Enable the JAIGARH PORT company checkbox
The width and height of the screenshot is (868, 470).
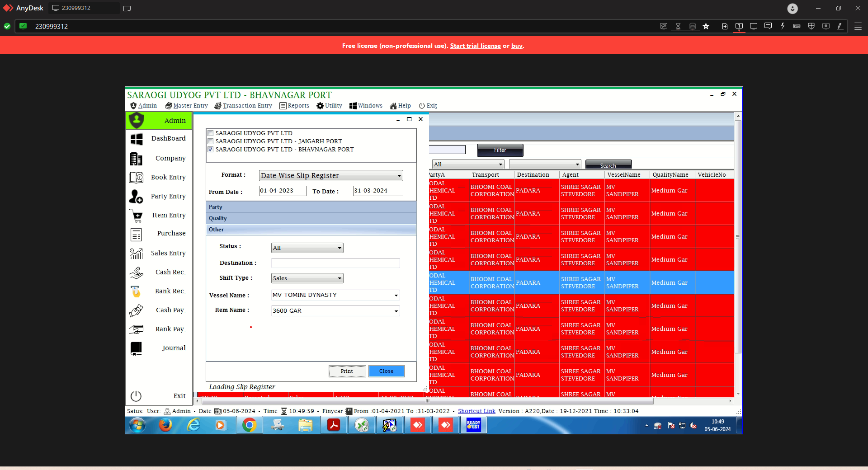tap(211, 141)
